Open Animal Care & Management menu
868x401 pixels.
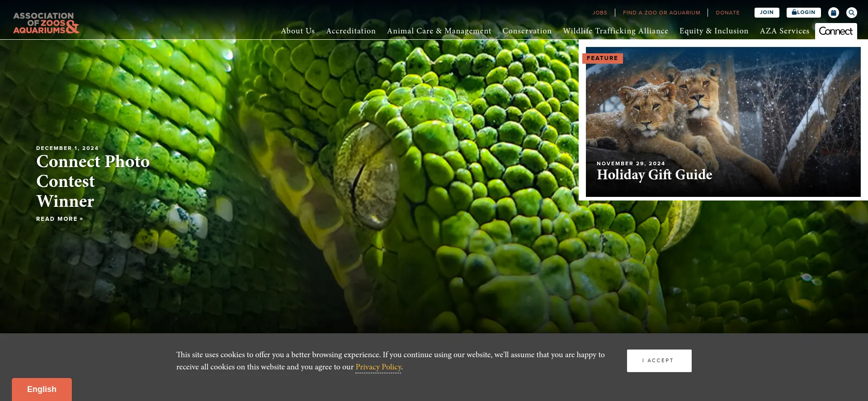point(439,31)
